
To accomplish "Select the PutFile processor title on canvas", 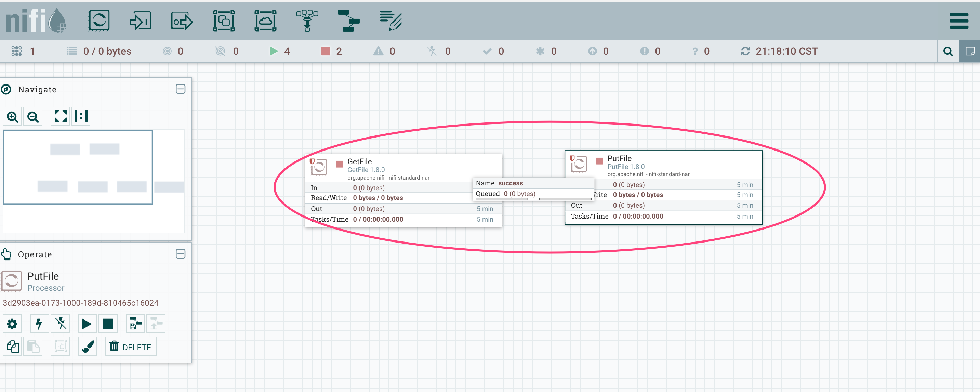I will [x=619, y=158].
